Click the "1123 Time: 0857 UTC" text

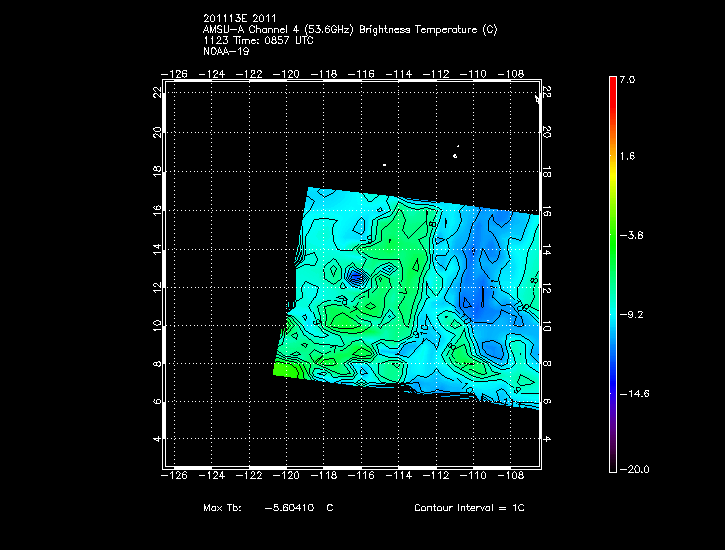(258, 40)
